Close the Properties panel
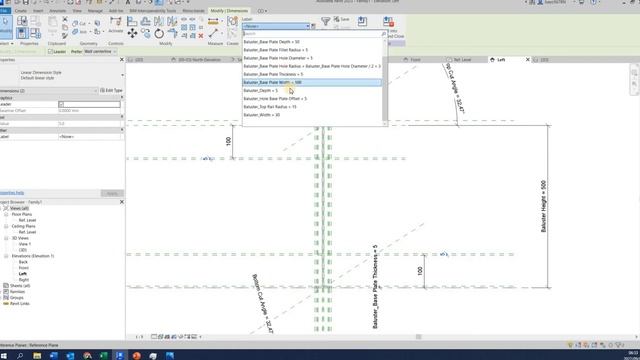 point(122,60)
